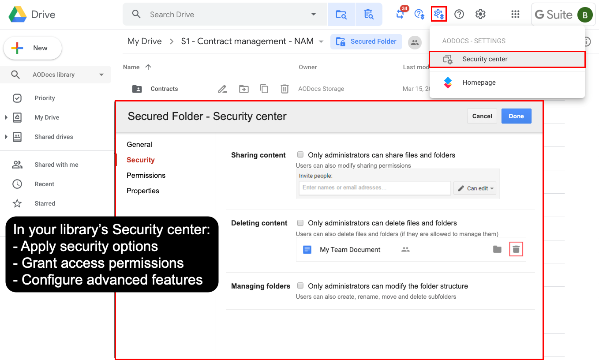Open the AODocs library search icon

[369, 15]
